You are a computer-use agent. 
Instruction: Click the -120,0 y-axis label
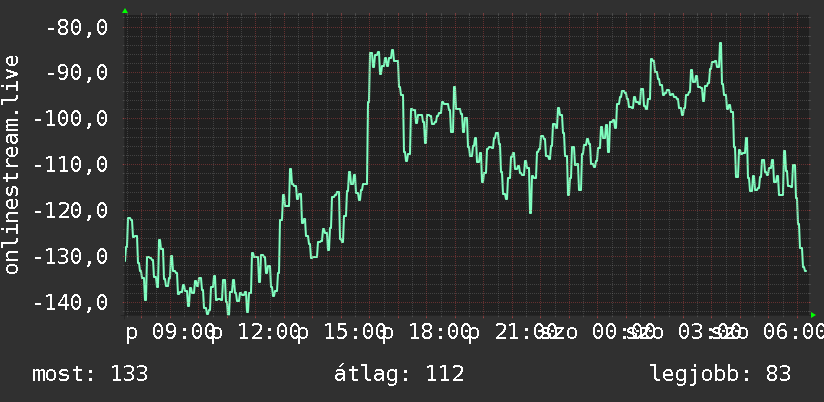coord(71,211)
